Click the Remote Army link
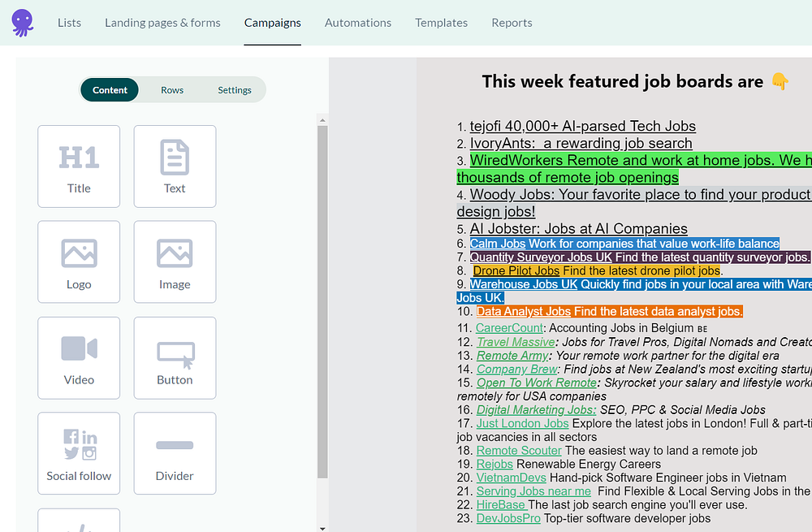This screenshot has height=532, width=812. [512, 356]
